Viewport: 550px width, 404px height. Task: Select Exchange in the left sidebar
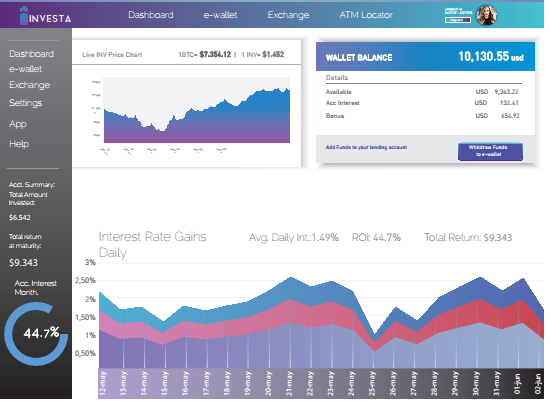(x=29, y=85)
